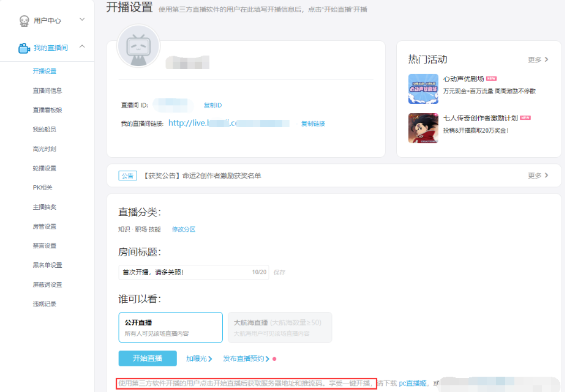Open 心动声优剧场 activity thumbnail
The image size is (567, 392).
[x=423, y=89]
